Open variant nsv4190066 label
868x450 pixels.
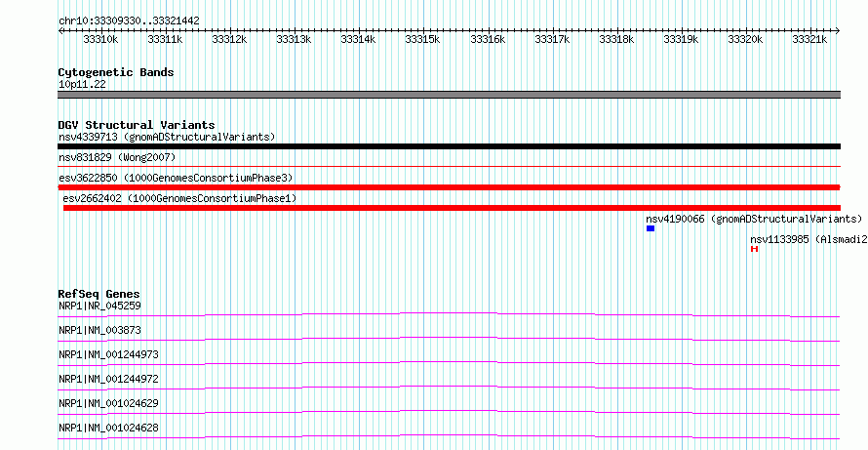click(x=754, y=219)
